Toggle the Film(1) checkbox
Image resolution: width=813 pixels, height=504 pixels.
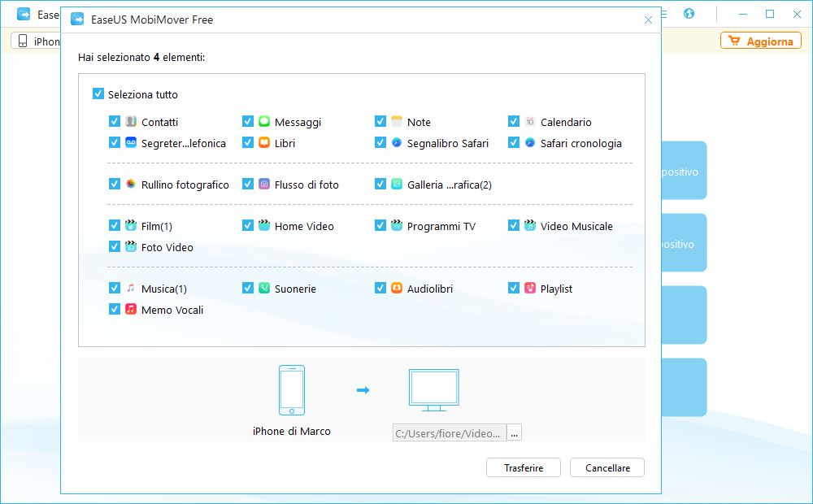pos(115,225)
